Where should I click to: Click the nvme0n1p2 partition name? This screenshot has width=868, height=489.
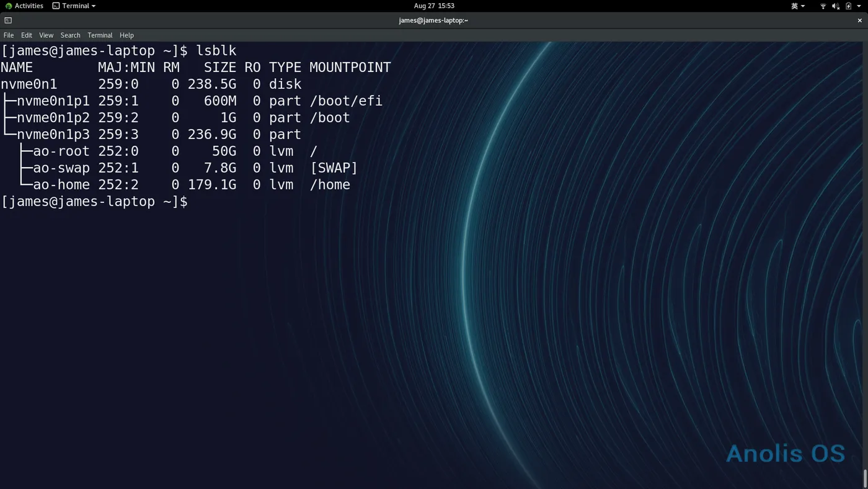click(53, 117)
